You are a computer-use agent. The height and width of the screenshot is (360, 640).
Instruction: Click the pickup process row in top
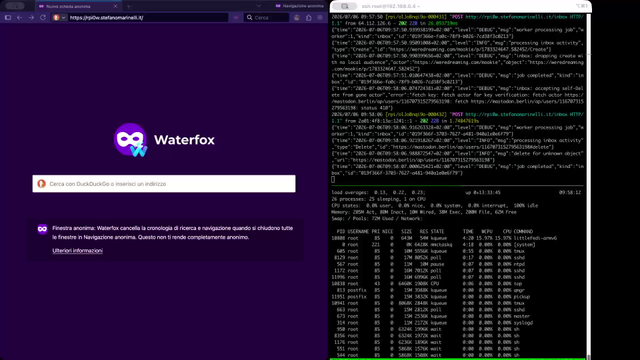(431, 297)
